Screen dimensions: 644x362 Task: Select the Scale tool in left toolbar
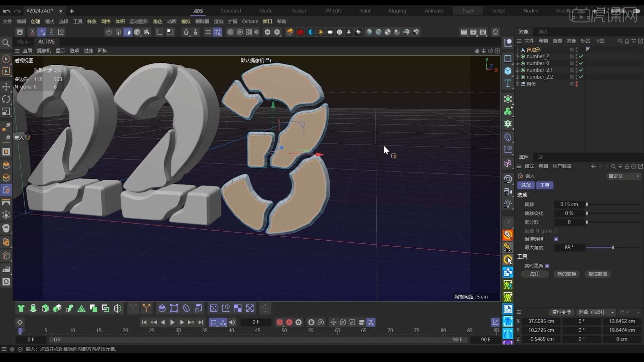tap(6, 111)
